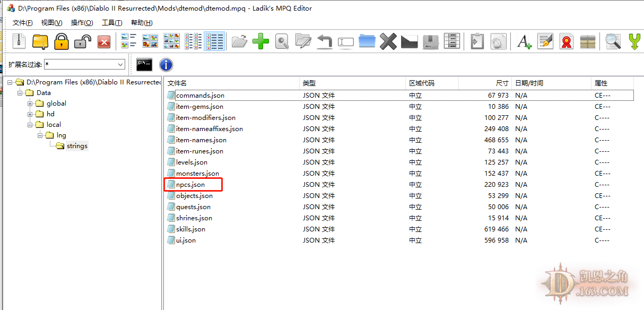Switch to tiles view mode
The width and height of the screenshot is (644, 310).
(129, 41)
